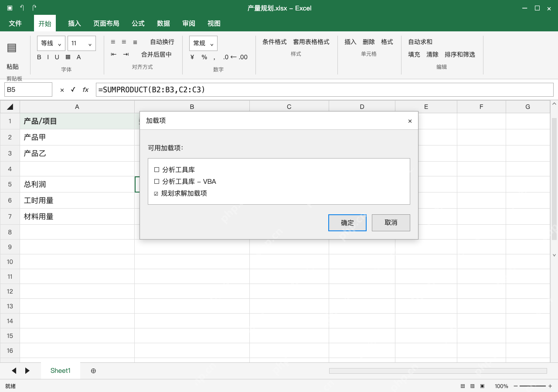The height and width of the screenshot is (392, 558).
Task: Click the zoom out minus button
Action: (x=516, y=386)
